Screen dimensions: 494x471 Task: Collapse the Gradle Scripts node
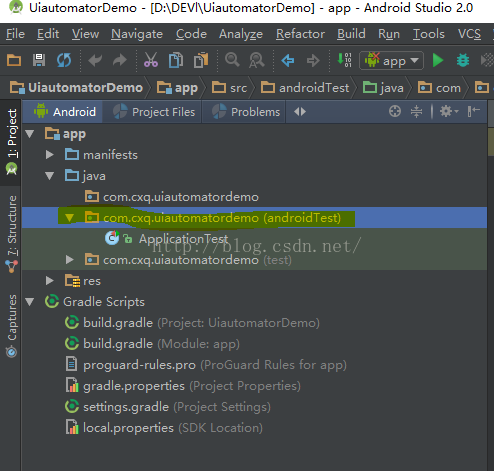pyautogui.click(x=30, y=302)
